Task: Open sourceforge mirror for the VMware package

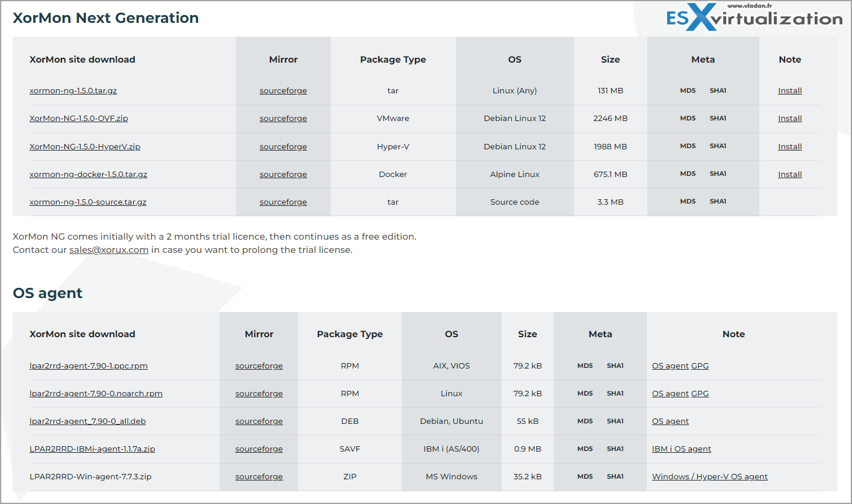Action: (x=283, y=119)
